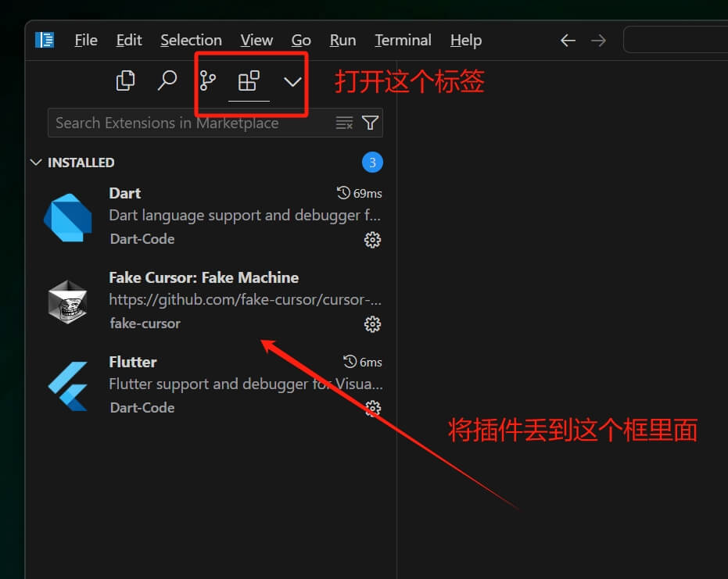
Task: Open settings gear for the Fake Cursor extension
Action: coord(372,324)
